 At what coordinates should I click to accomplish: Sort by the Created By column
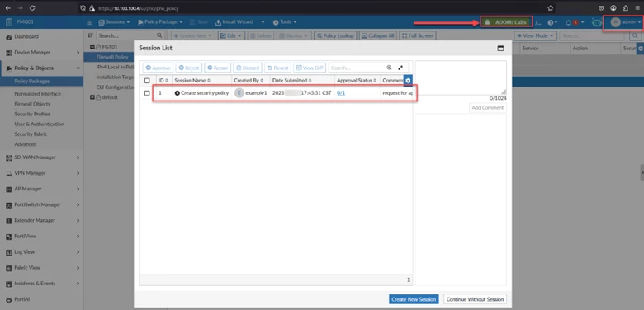click(x=249, y=81)
